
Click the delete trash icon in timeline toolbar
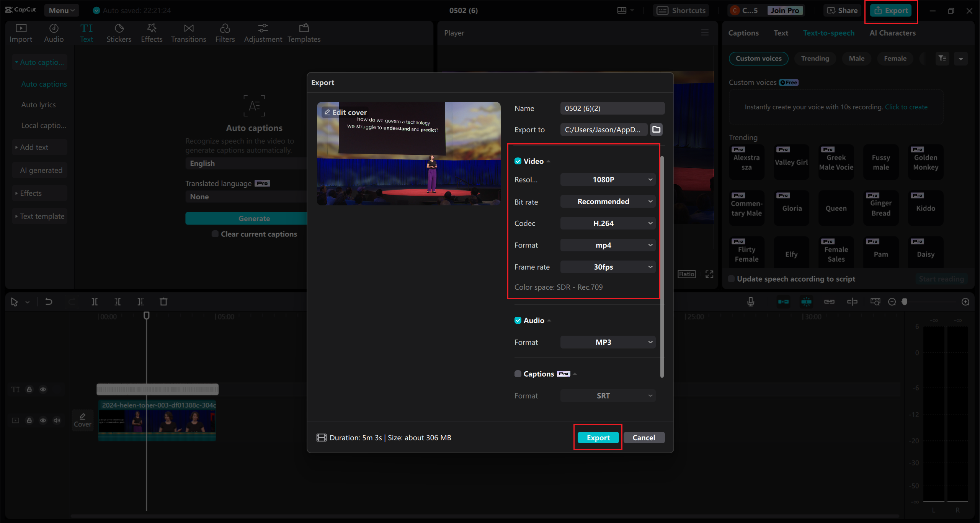pyautogui.click(x=163, y=302)
